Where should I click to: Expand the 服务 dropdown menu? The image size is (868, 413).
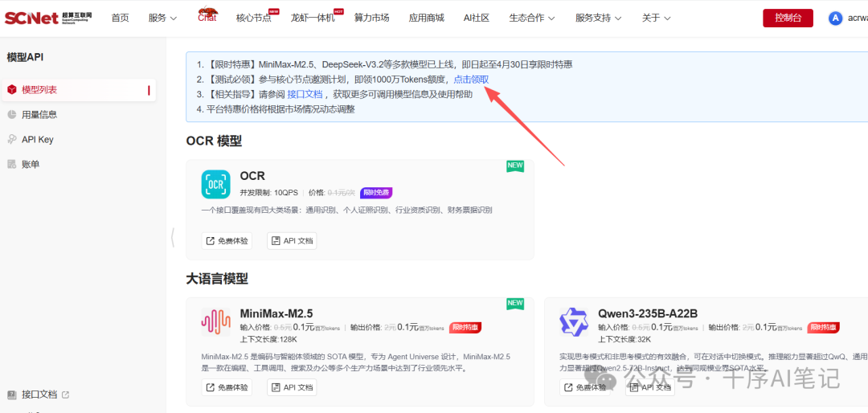[x=162, y=18]
